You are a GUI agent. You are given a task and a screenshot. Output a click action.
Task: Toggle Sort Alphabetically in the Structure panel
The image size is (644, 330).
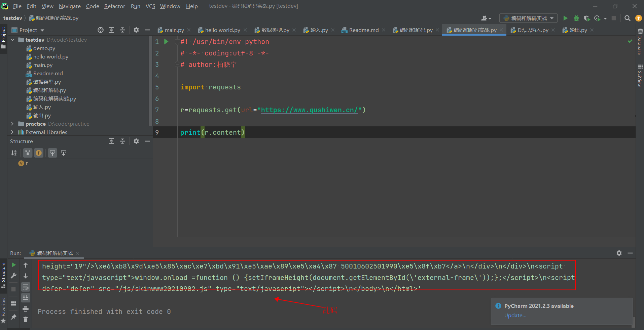(14, 153)
